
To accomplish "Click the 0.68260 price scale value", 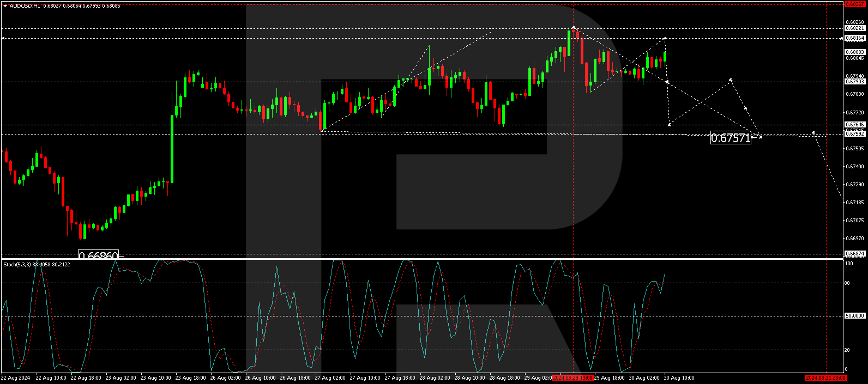I will [x=855, y=22].
